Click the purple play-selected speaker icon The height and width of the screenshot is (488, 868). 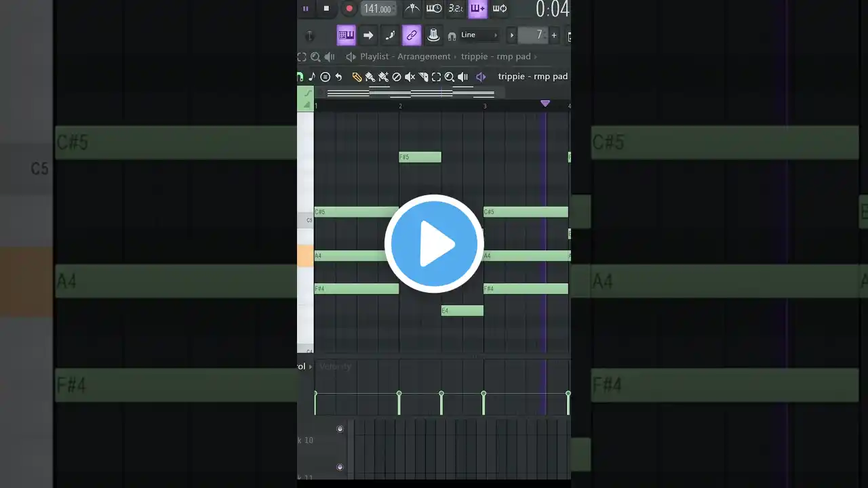click(x=481, y=77)
